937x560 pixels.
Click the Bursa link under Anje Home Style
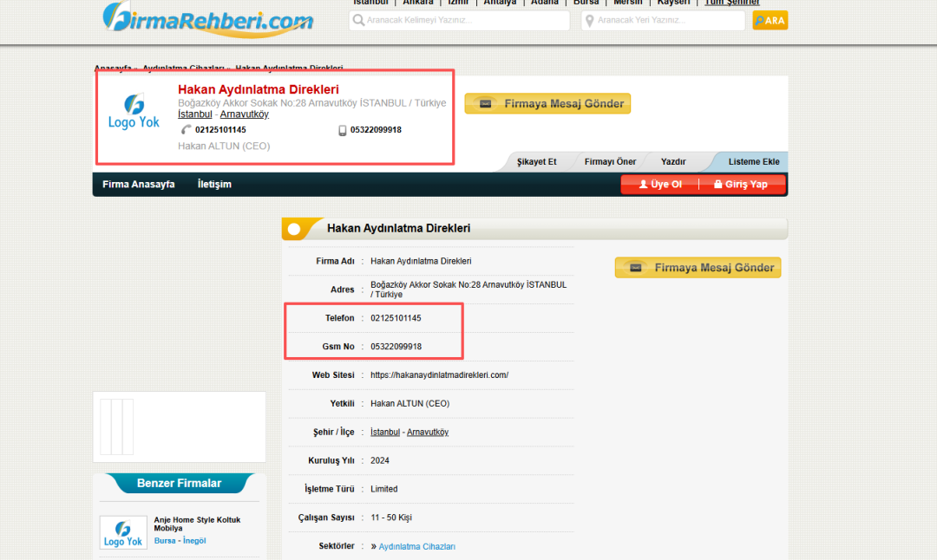pos(165,541)
